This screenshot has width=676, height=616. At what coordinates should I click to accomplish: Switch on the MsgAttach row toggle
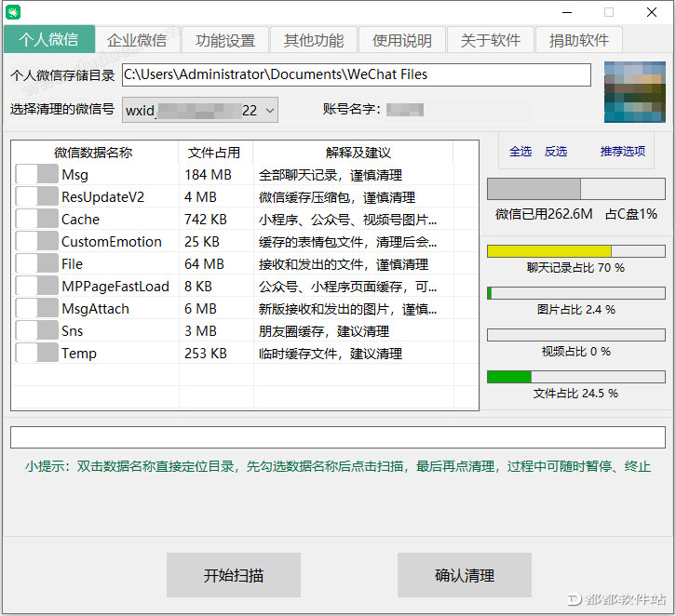point(36,308)
